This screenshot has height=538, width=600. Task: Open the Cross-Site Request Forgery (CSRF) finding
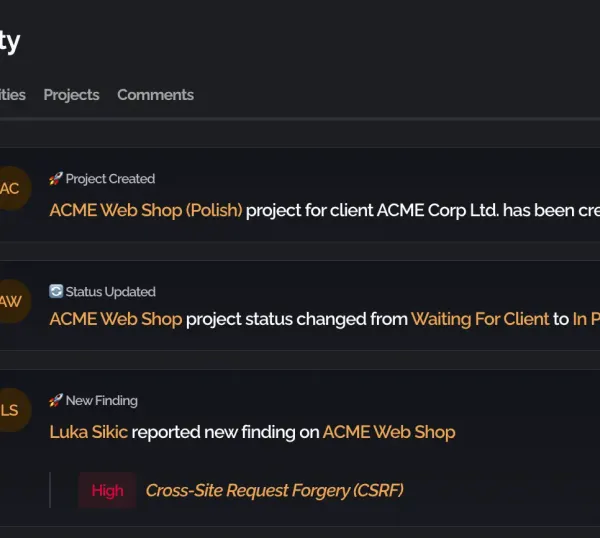coord(274,490)
